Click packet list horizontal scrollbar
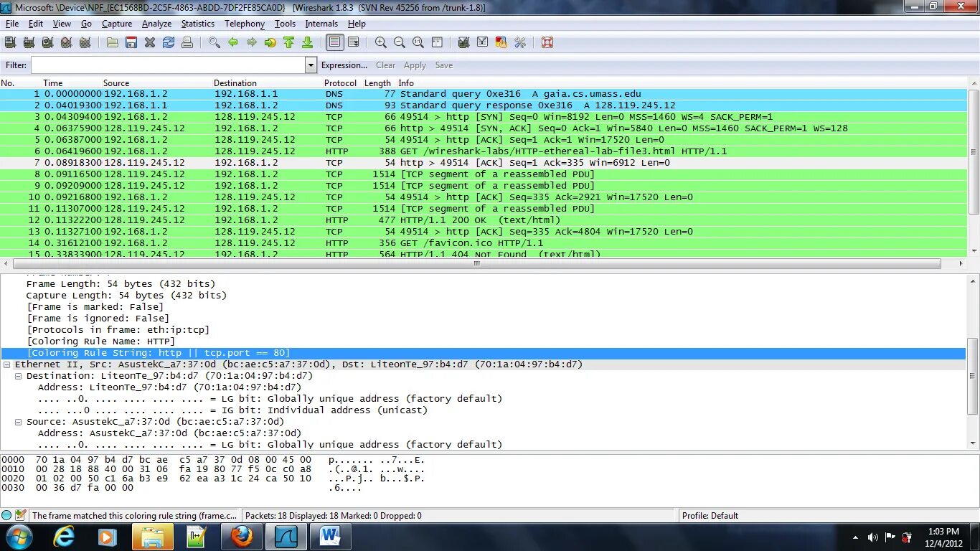This screenshot has width=980, height=551. click(x=476, y=263)
